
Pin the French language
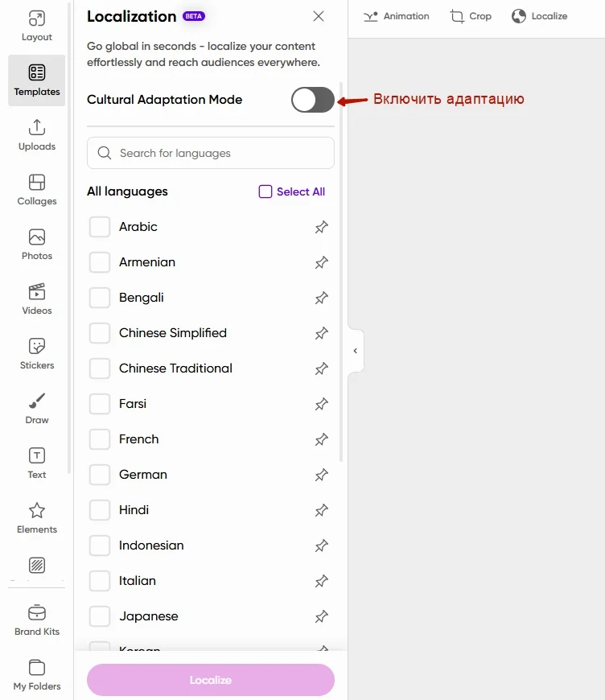click(321, 440)
